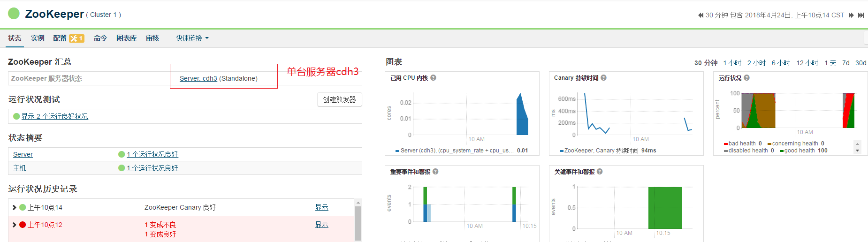Screen dimensions: 868x242
Task: Advance time range with fast-forward arrow
Action: tap(851, 15)
